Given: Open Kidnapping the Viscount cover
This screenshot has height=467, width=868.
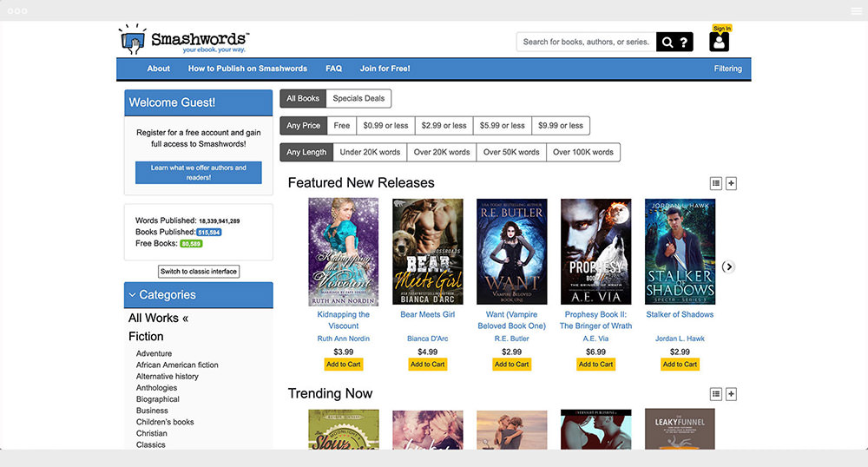Looking at the screenshot, I should [343, 252].
